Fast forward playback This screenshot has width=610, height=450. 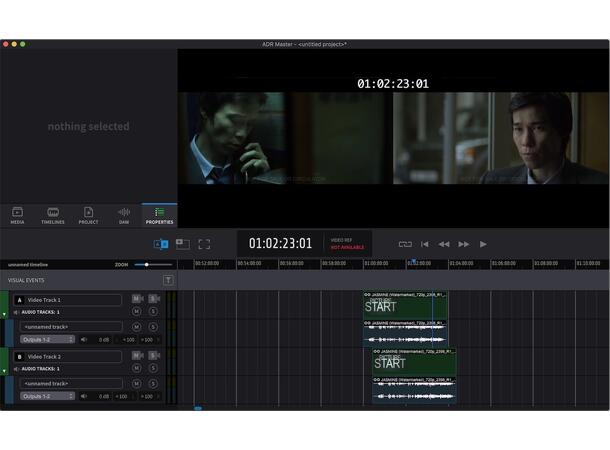point(463,244)
